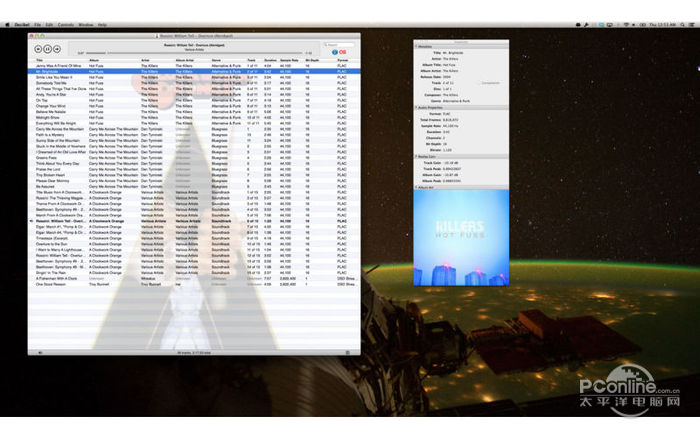Click the Release Date value in the inspector

[447, 77]
